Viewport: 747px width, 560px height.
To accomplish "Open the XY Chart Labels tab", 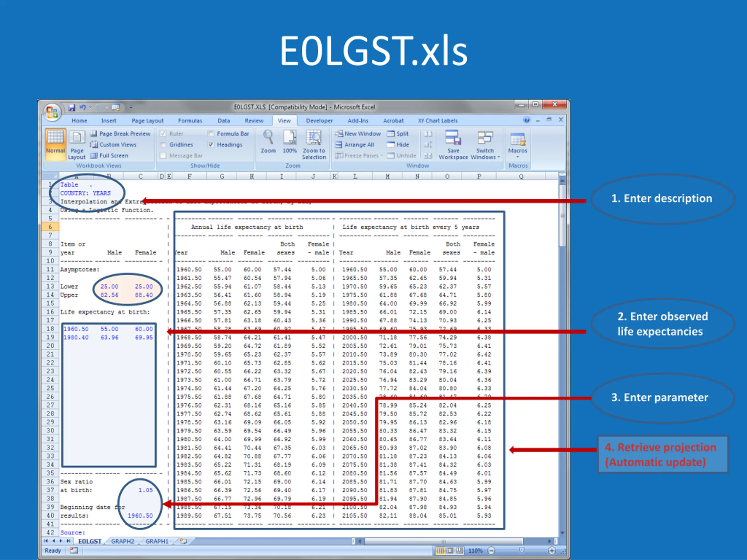I will click(438, 120).
